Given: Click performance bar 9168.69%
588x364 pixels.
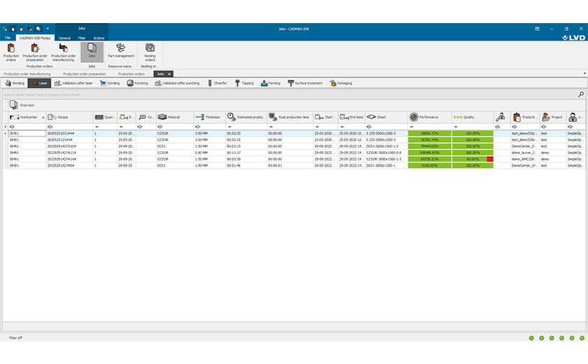Looking at the screenshot, I should coord(430,165).
